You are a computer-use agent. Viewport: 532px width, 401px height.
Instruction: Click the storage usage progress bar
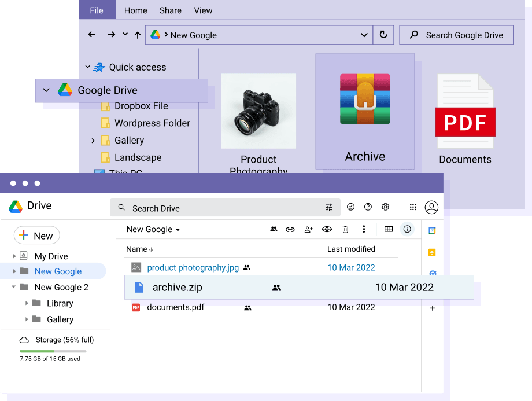pyautogui.click(x=53, y=351)
